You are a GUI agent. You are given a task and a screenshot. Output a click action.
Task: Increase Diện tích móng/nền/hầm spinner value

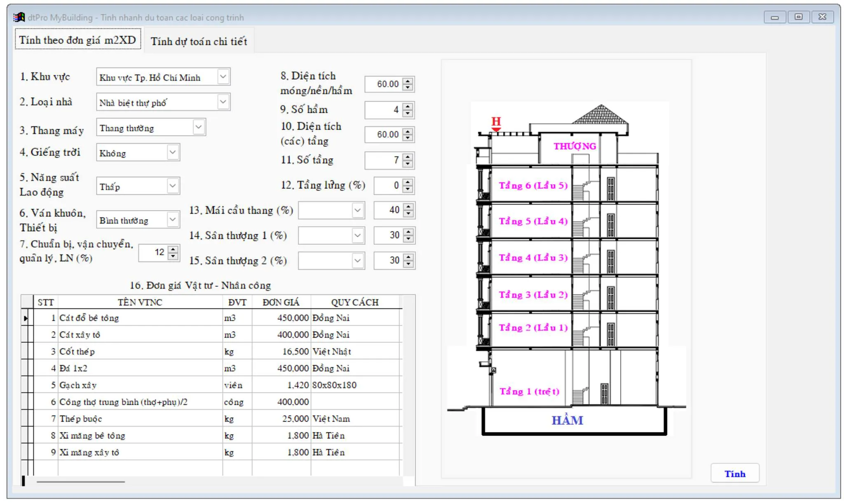click(408, 81)
